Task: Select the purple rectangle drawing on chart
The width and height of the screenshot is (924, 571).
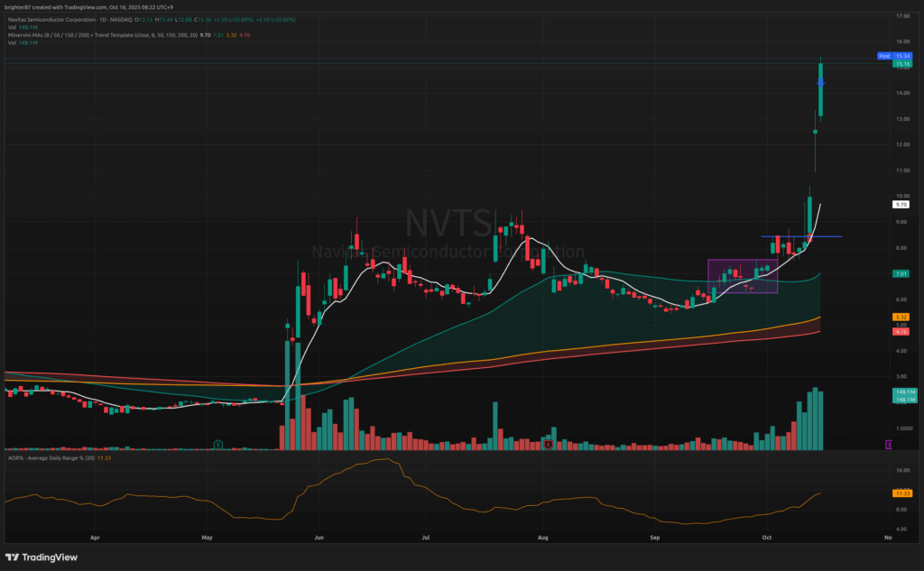Action: click(743, 276)
